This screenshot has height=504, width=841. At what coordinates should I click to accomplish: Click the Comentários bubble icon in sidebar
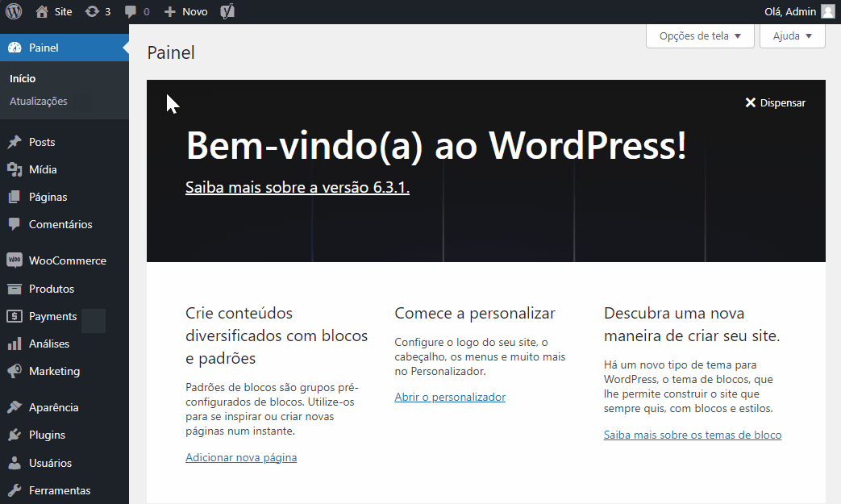[15, 224]
